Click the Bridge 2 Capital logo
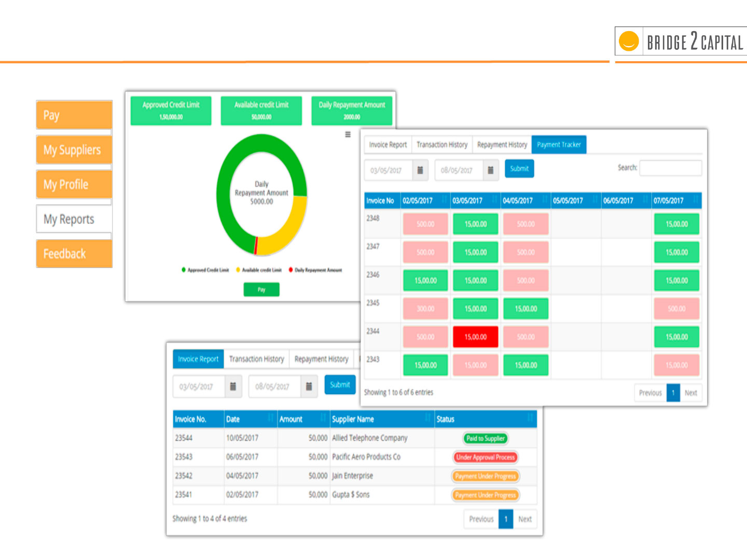 click(x=681, y=41)
